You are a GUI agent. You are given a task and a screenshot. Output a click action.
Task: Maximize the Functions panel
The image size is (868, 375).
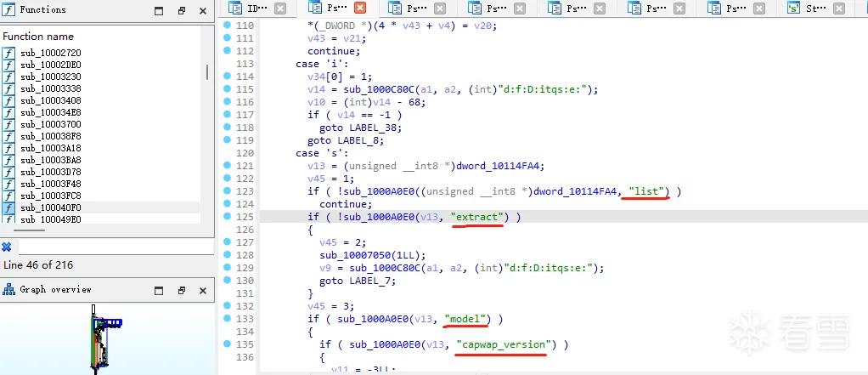coord(159,10)
